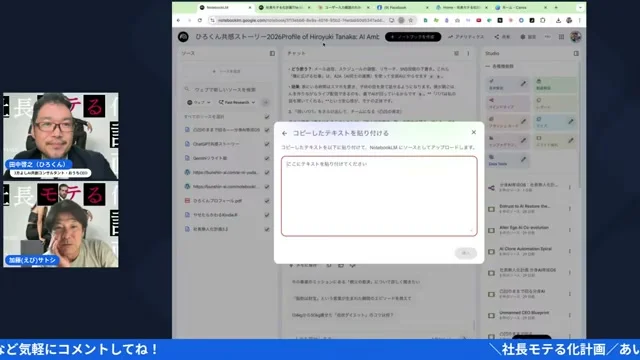Click the Mind Map tile in Studio

pyautogui.click(x=508, y=103)
